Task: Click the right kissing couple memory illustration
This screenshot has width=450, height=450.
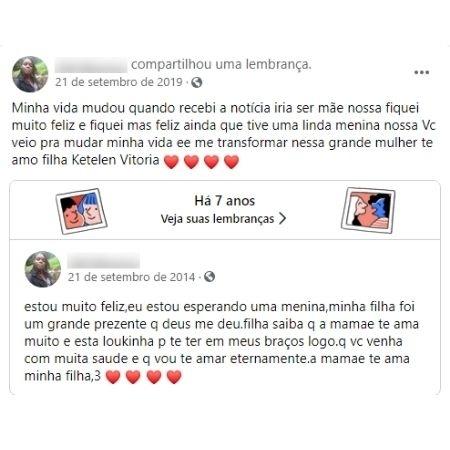Action: click(368, 210)
